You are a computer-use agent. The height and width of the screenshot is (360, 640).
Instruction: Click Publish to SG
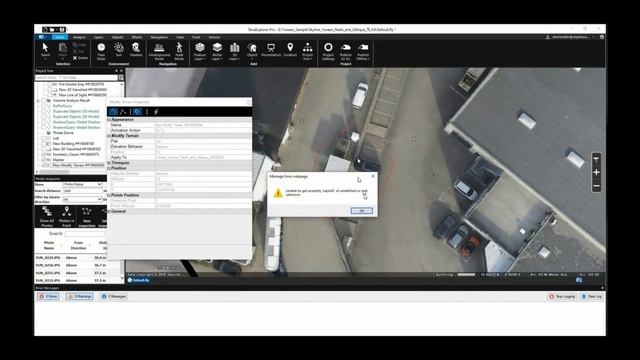346,51
